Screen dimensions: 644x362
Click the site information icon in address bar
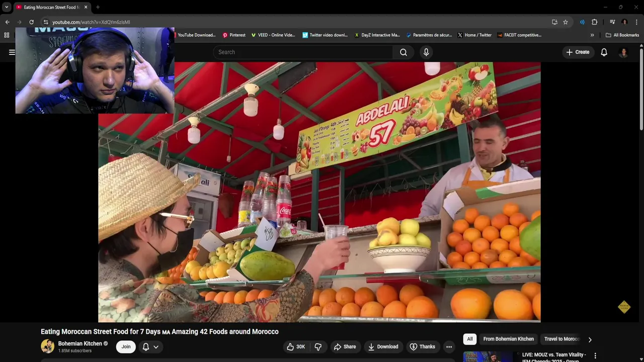pos(46,22)
